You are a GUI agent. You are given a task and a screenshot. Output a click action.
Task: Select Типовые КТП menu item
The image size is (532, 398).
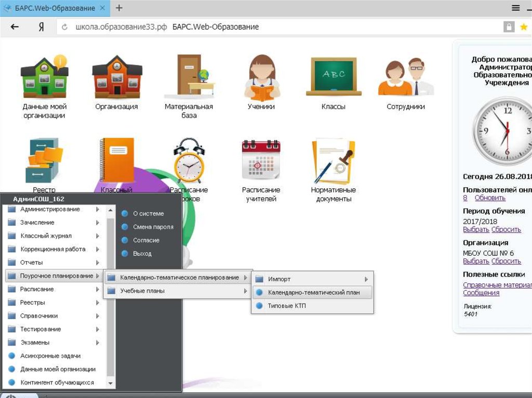pyautogui.click(x=287, y=306)
